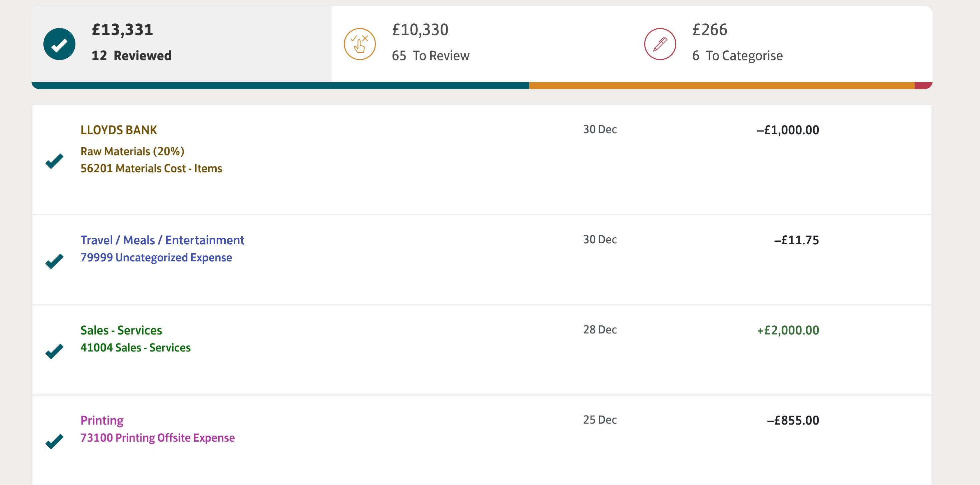Click the orange To Review hand icon
Image resolution: width=980 pixels, height=485 pixels.
tap(359, 44)
